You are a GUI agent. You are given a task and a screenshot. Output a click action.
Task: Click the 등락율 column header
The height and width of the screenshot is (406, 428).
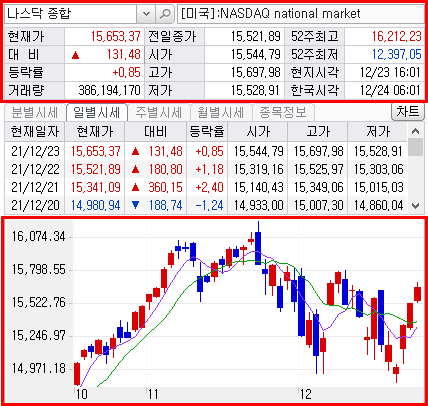207,132
